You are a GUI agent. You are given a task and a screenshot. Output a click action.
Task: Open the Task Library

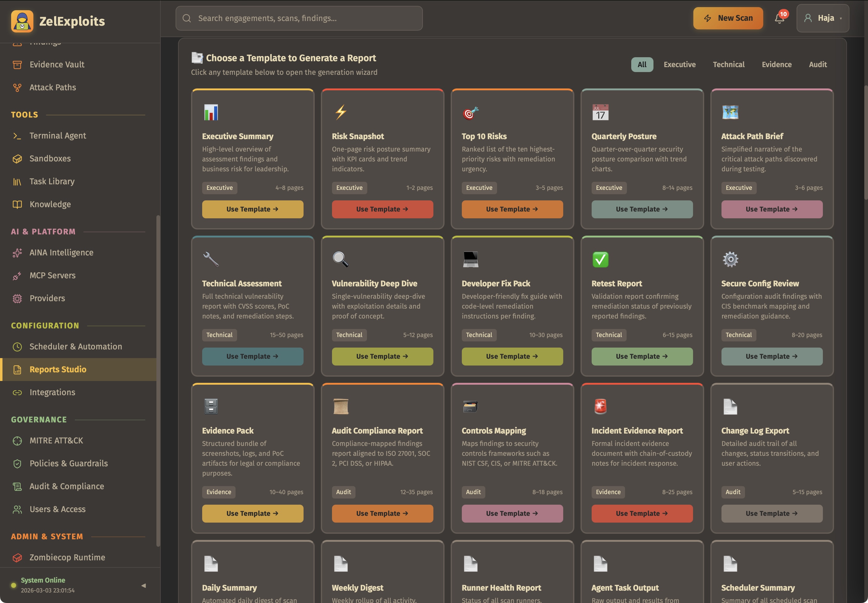click(x=52, y=181)
